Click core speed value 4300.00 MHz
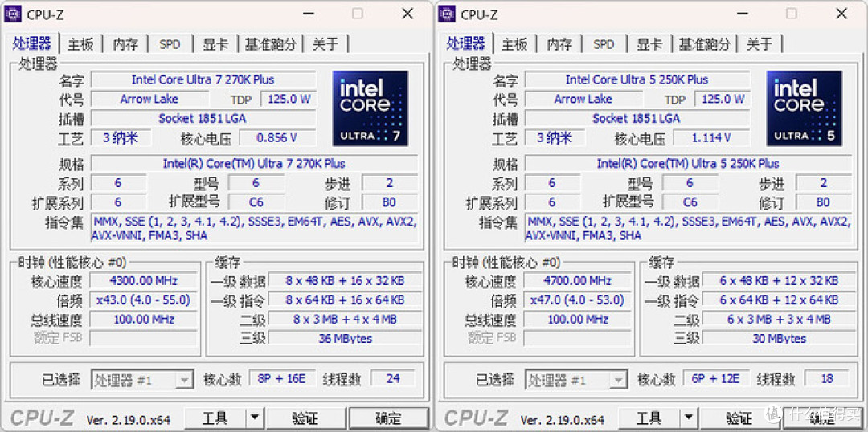 143,280
